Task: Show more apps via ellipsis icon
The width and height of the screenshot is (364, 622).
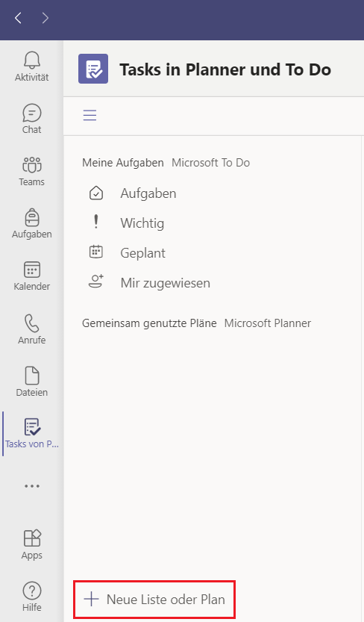Action: pos(31,486)
